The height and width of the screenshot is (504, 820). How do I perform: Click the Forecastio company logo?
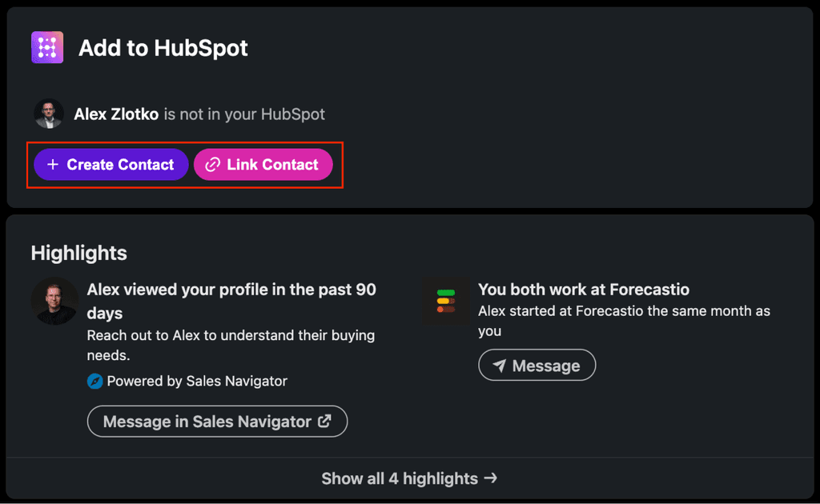[x=446, y=300]
